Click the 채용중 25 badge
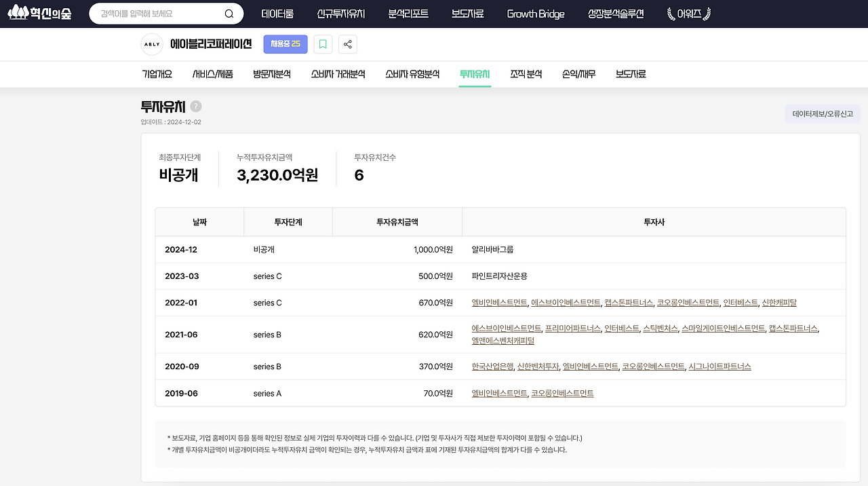 pyautogui.click(x=285, y=43)
